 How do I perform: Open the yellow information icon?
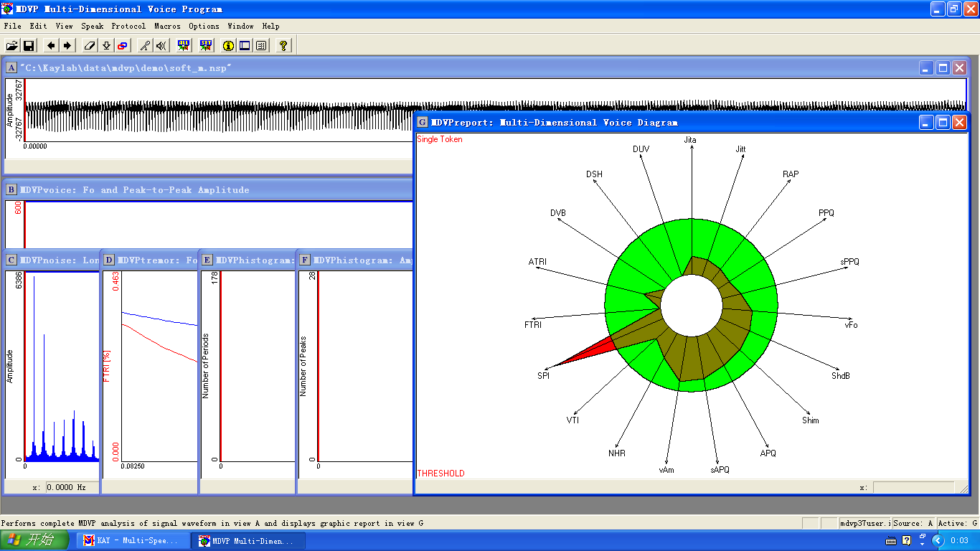228,46
